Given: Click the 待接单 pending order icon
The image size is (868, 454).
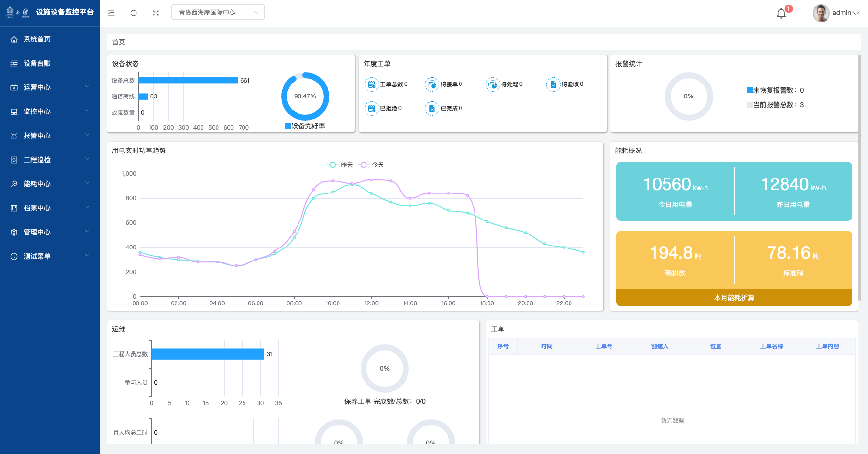Looking at the screenshot, I should [432, 84].
